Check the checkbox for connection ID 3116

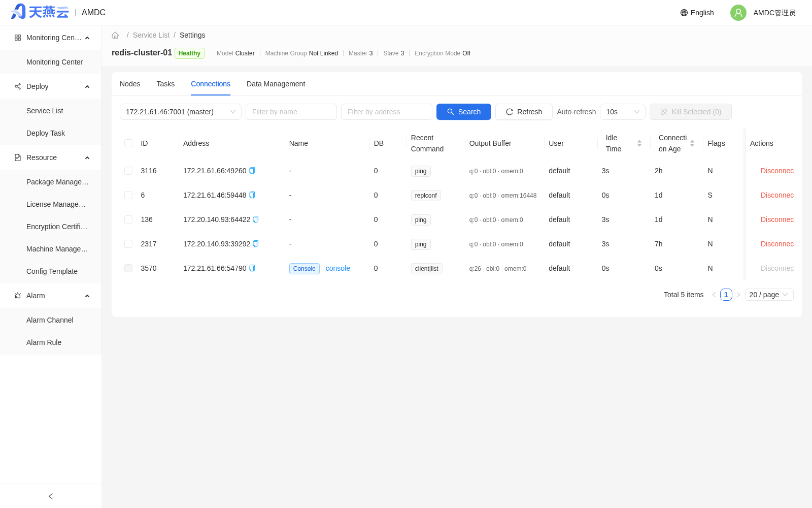pos(128,171)
